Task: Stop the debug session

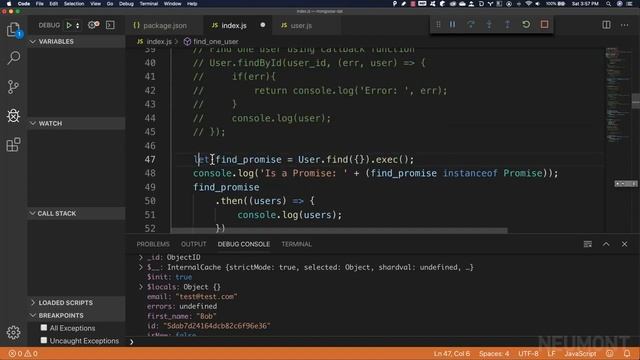Action: pyautogui.click(x=544, y=24)
